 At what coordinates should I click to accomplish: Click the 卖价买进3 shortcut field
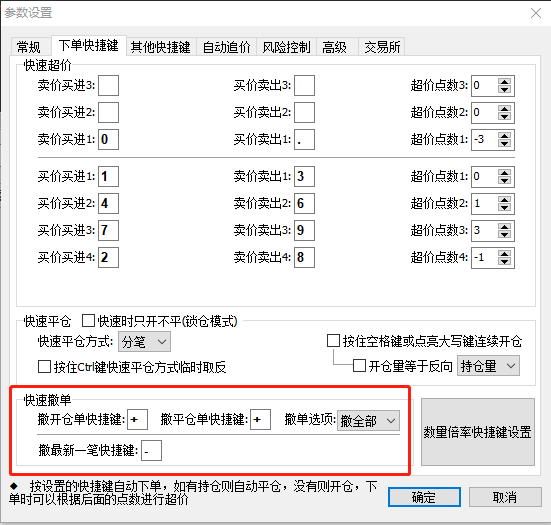(108, 85)
